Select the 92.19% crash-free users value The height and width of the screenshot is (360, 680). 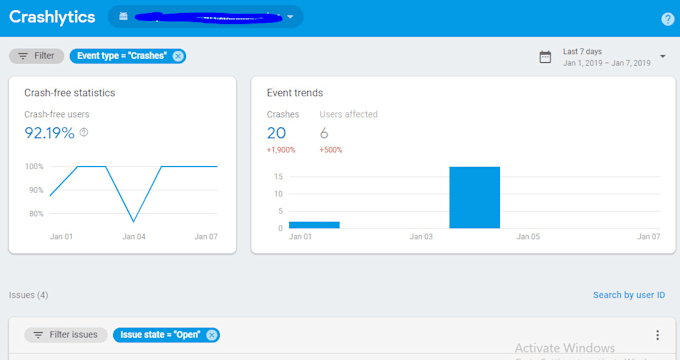pyautogui.click(x=49, y=133)
